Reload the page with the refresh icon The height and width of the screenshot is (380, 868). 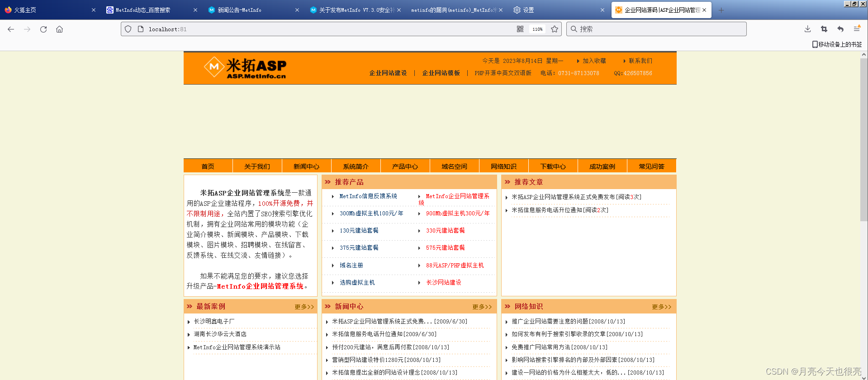(43, 29)
